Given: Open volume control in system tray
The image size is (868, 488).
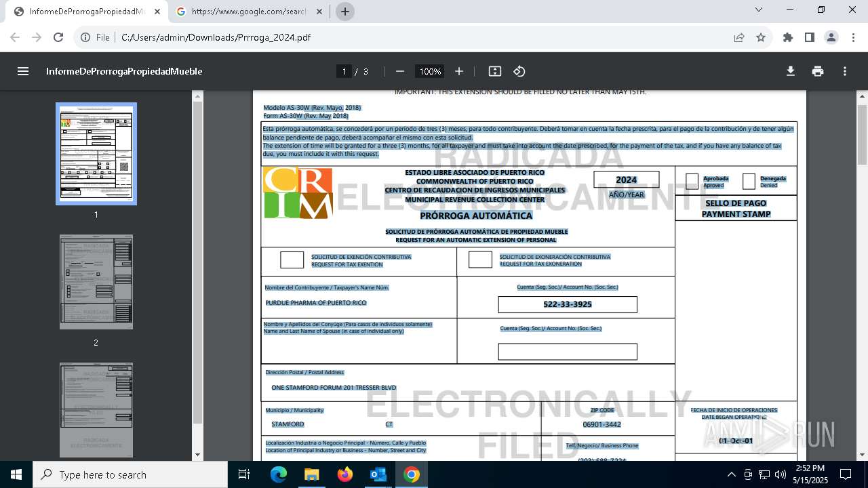Looking at the screenshot, I should point(781,474).
